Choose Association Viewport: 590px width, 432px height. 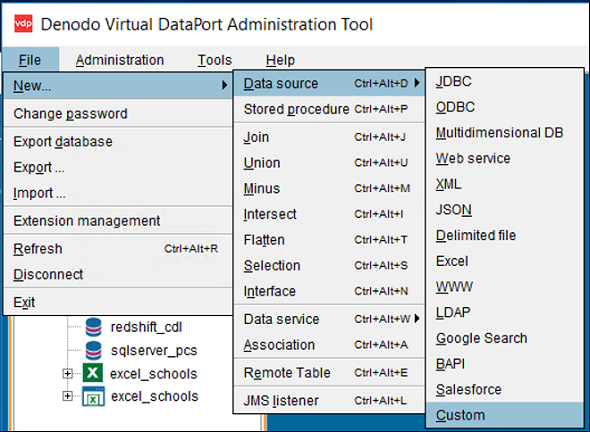click(329, 345)
